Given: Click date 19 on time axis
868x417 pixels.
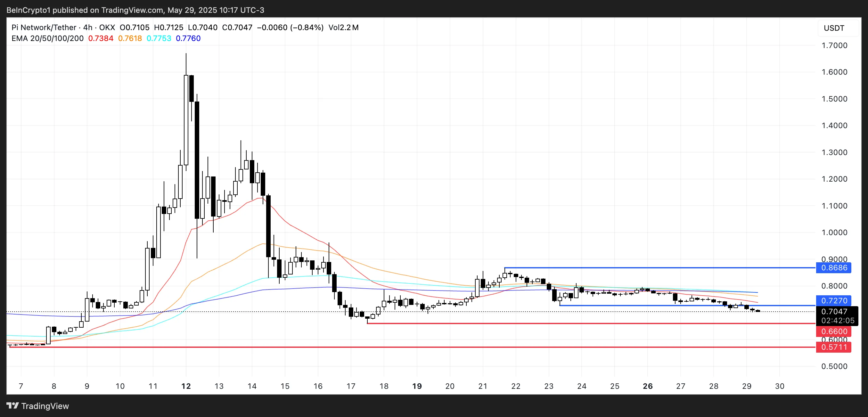Looking at the screenshot, I should pos(417,386).
